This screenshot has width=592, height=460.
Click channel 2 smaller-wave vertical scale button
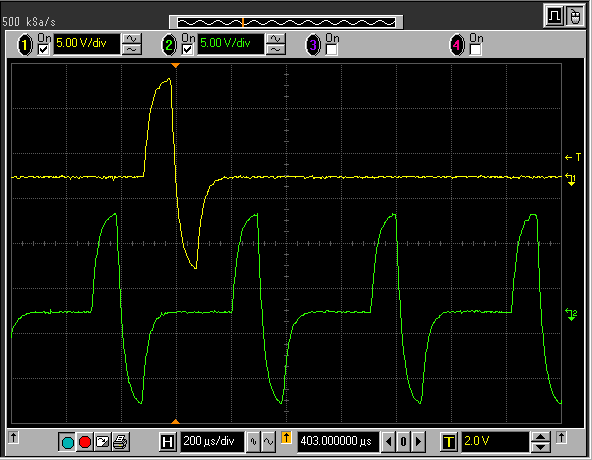[x=276, y=49]
